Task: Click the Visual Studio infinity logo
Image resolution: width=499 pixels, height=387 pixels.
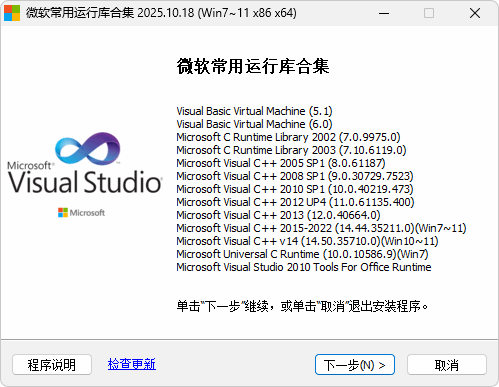Action: [x=88, y=149]
